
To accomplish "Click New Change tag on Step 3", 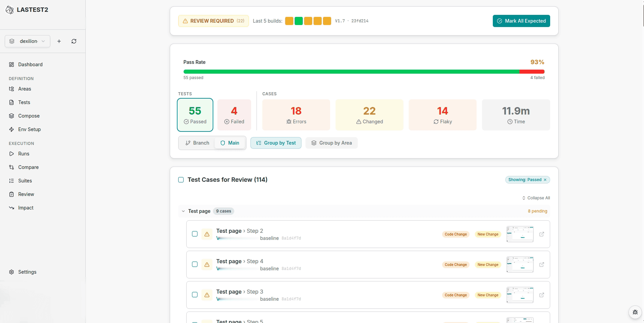I will pyautogui.click(x=488, y=295).
